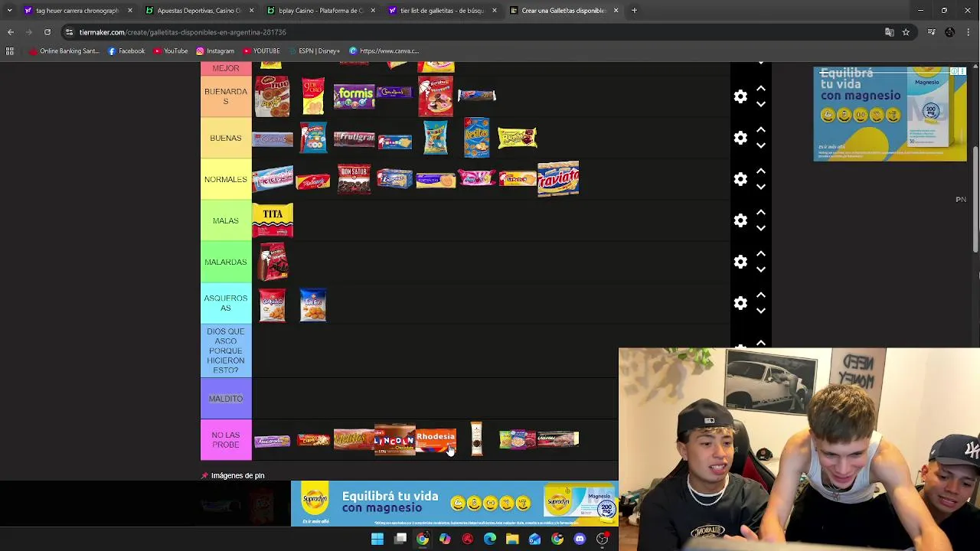Open the canva.com bookmark
This screenshot has width=980, height=551.
point(384,51)
